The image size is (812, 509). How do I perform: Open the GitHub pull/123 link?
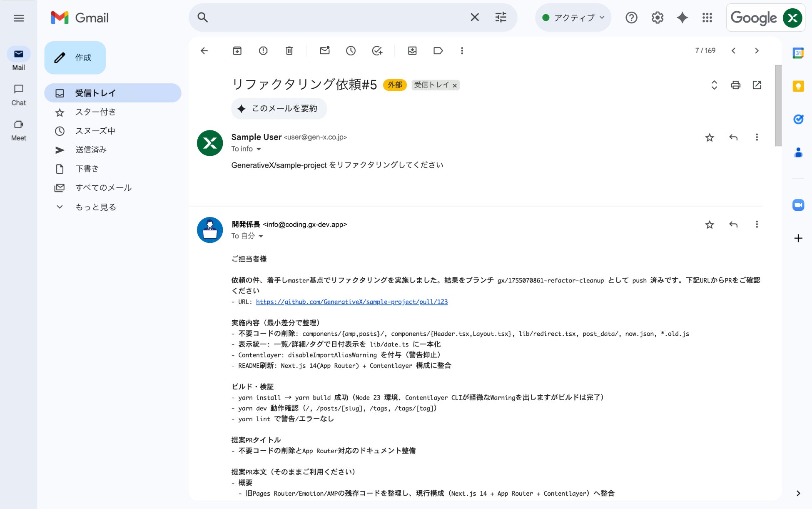[352, 302]
